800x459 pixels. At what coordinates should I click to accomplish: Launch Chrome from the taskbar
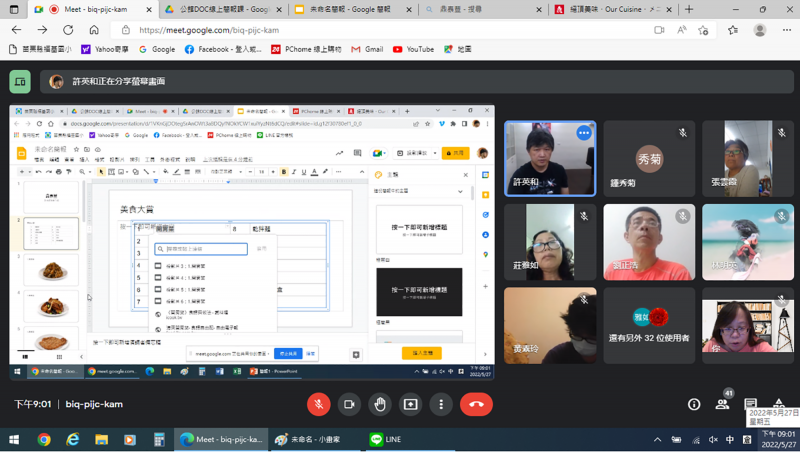(44, 440)
